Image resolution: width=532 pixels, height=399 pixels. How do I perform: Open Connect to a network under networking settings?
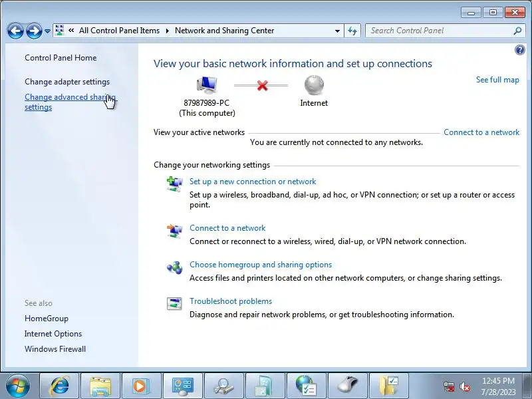227,228
